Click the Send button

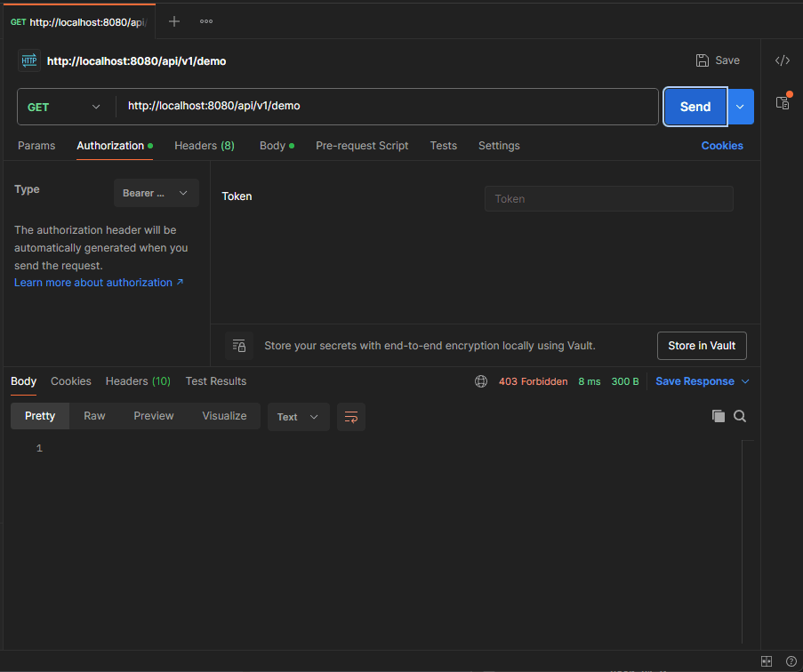695,107
